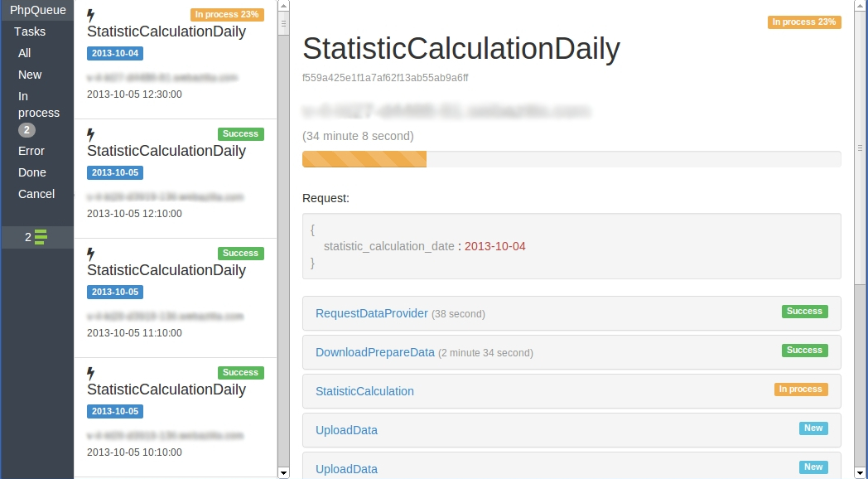Screen dimensions: 868x479
Task: Filter tasks by Error status
Action: point(31,151)
